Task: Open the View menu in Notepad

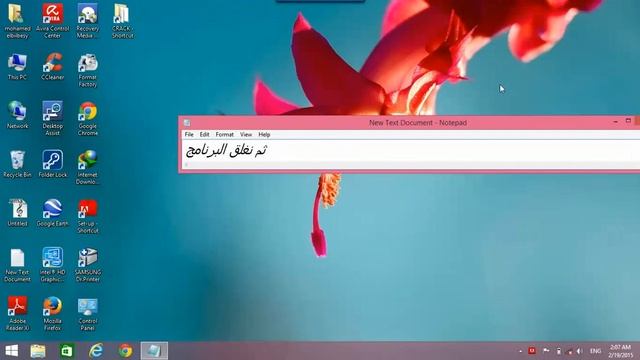Action: [x=246, y=134]
